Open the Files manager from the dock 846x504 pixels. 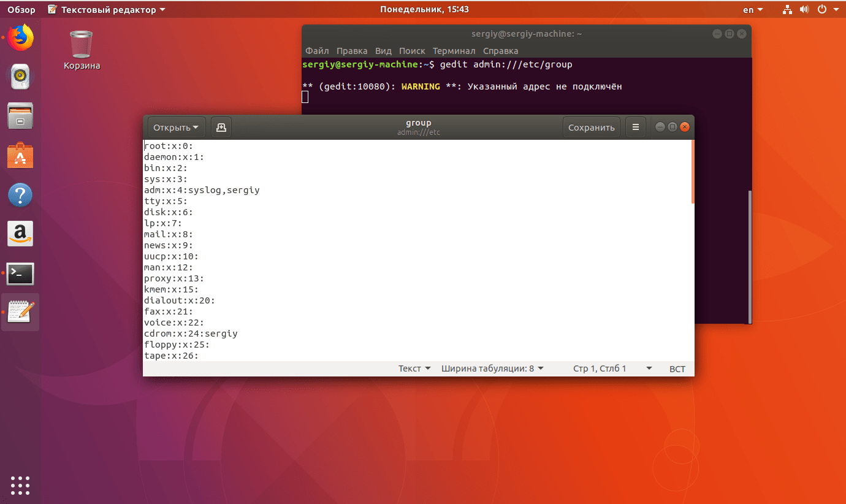(20, 115)
